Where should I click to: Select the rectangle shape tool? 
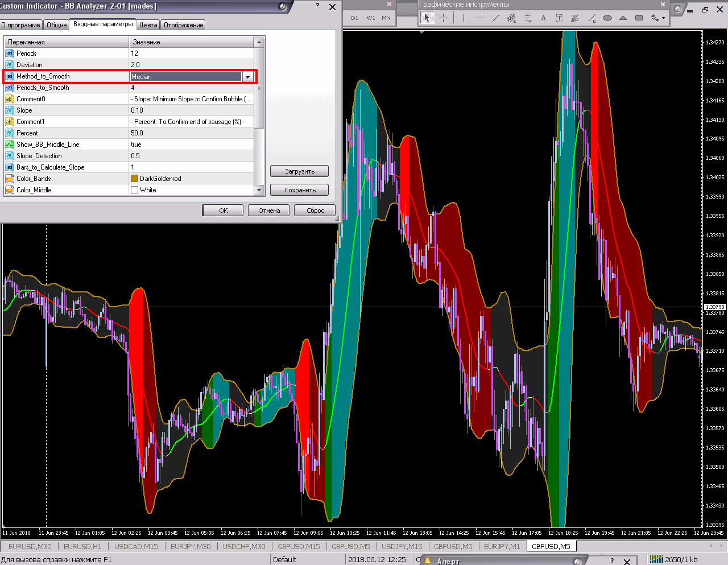point(639,18)
